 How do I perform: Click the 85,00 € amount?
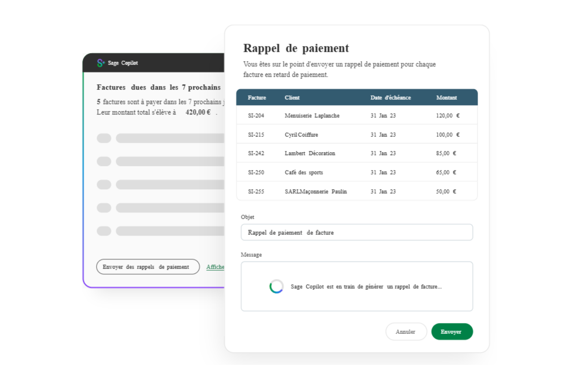[446, 153]
